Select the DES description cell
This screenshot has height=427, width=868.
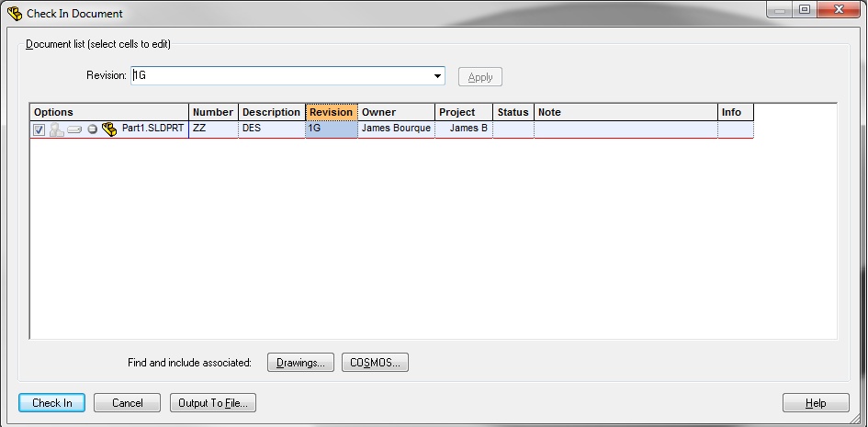pyautogui.click(x=272, y=129)
